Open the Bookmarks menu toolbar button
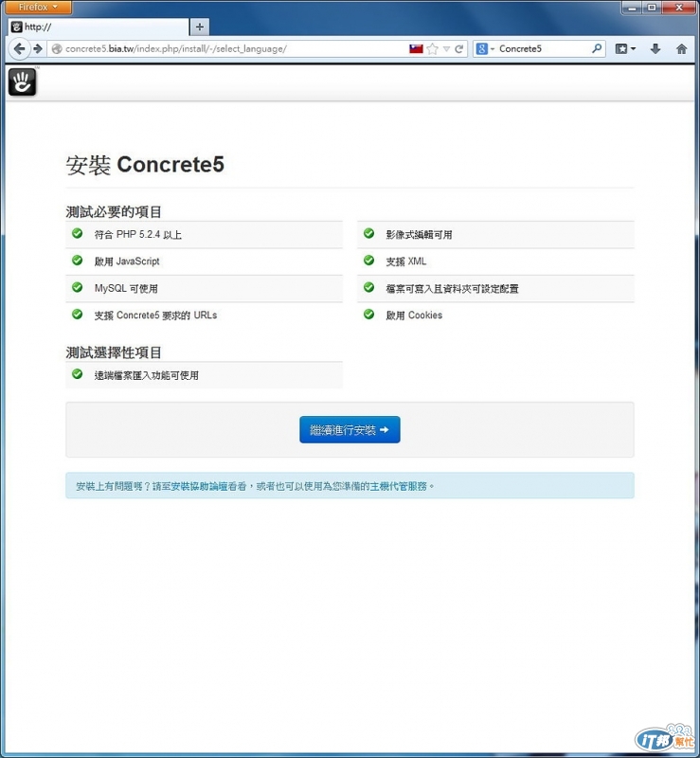This screenshot has height=758, width=700. coord(625,49)
